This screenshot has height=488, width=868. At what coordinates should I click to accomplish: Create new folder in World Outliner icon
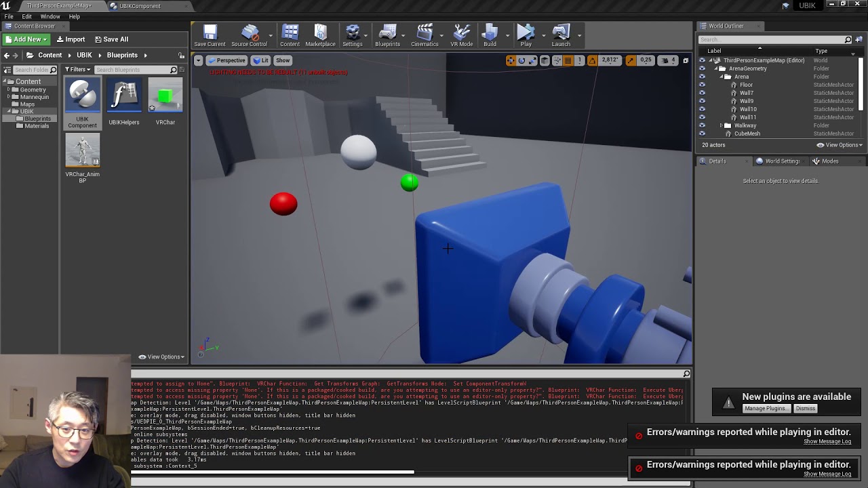coord(859,39)
